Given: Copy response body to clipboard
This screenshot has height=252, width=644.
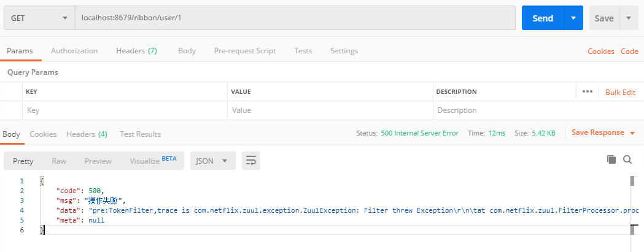Looking at the screenshot, I should tap(611, 159).
